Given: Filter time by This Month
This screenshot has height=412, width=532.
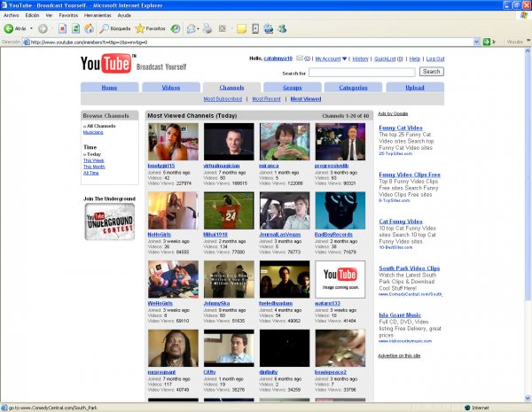Looking at the screenshot, I should click(x=94, y=167).
